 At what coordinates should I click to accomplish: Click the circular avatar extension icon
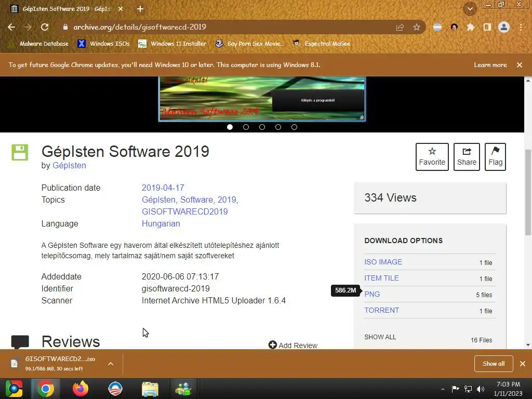[x=454, y=27]
